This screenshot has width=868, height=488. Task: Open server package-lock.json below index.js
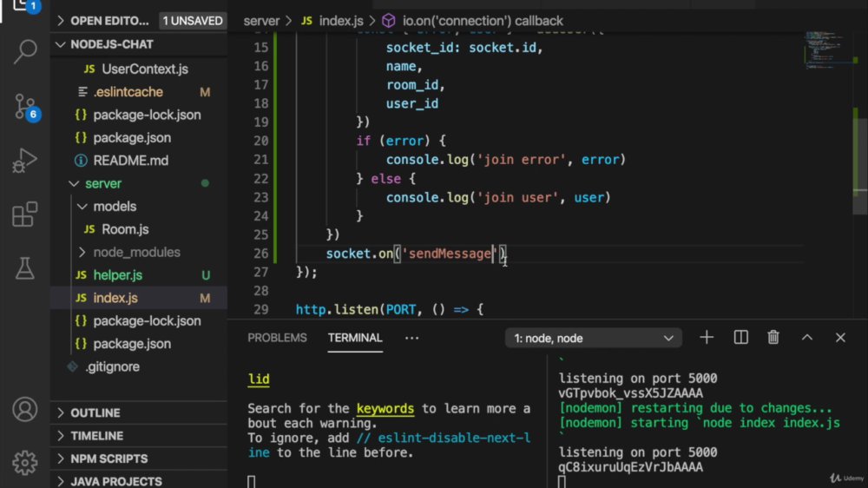[x=147, y=320]
